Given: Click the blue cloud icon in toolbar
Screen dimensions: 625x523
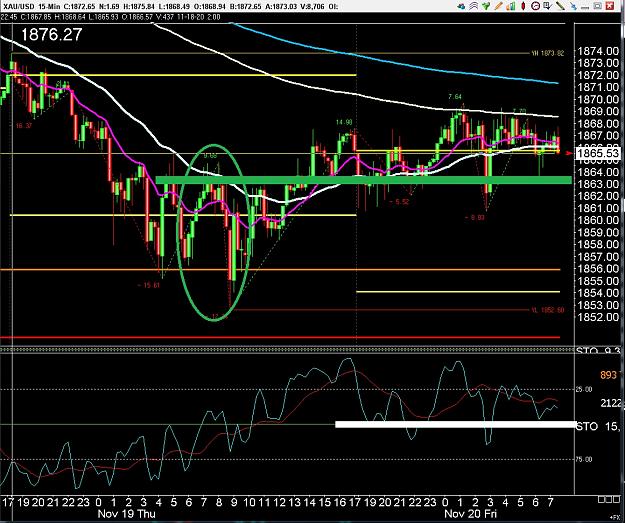Looking at the screenshot, I should tap(461, 6).
